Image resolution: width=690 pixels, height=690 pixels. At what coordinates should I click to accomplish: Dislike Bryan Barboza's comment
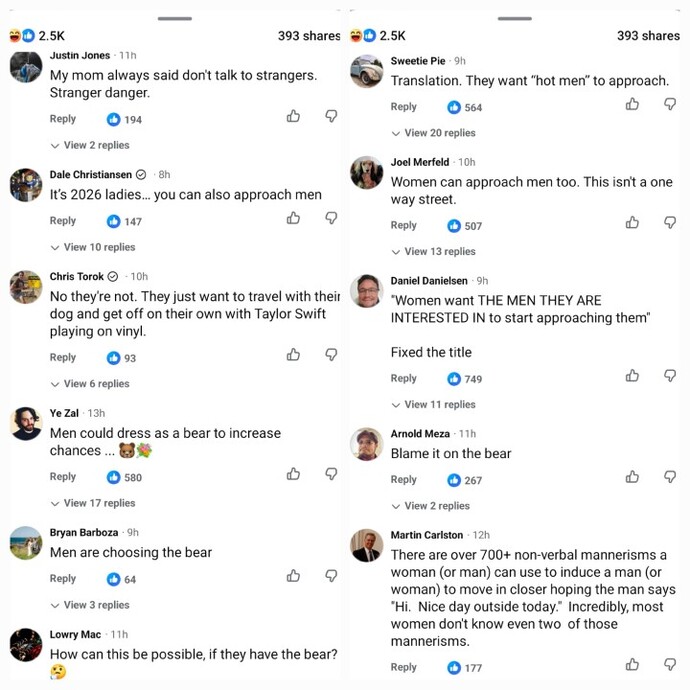tap(331, 576)
